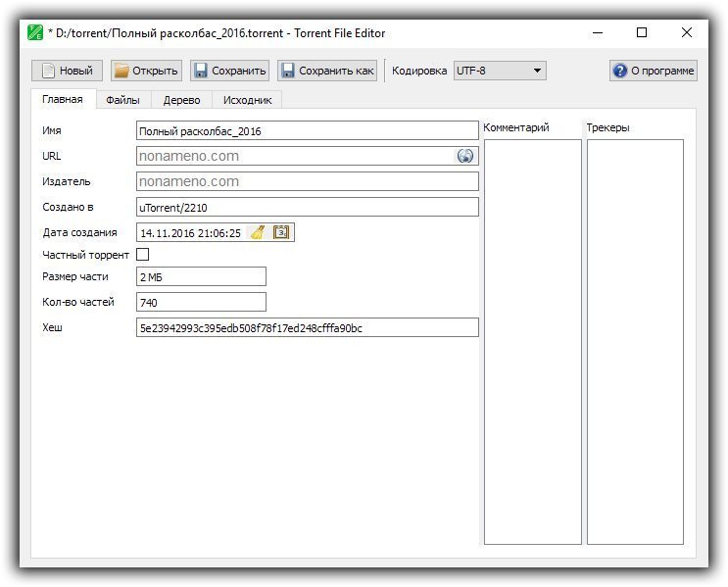This screenshot has height=587, width=728.
Task: Click the Хеш field with hash value
Action: [308, 327]
